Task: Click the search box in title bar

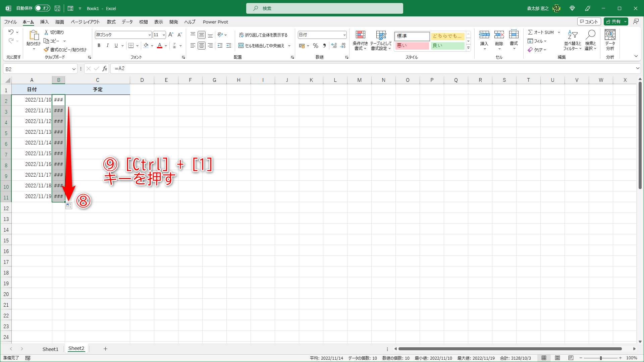Action: click(324, 8)
